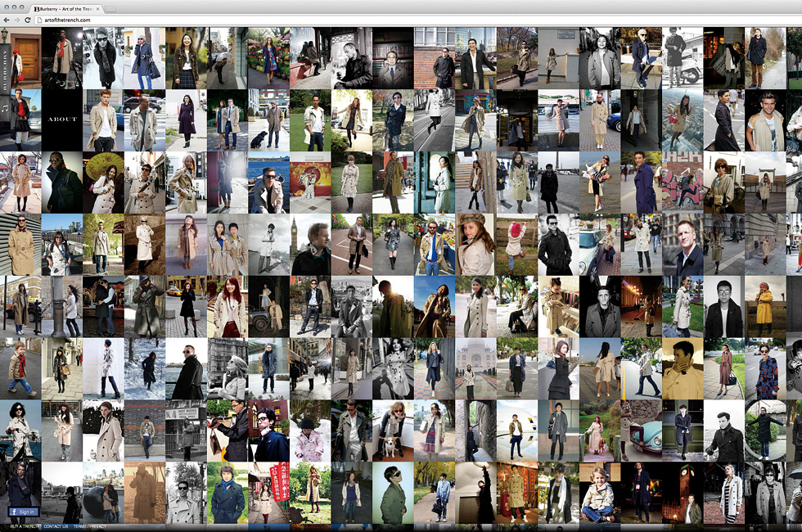This screenshot has height=532, width=802.
Task: Click the Contact Us footer link
Action: pyautogui.click(x=56, y=526)
